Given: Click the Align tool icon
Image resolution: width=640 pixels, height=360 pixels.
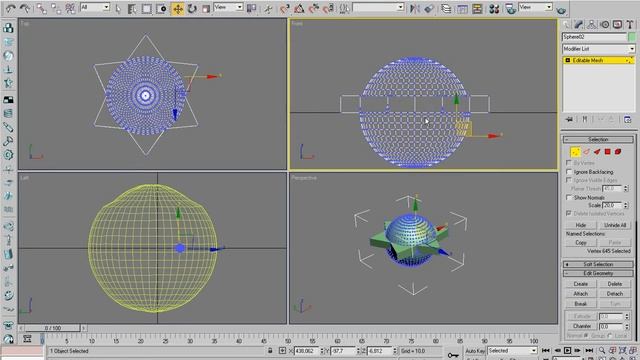Looking at the screenshot, I should [429, 8].
